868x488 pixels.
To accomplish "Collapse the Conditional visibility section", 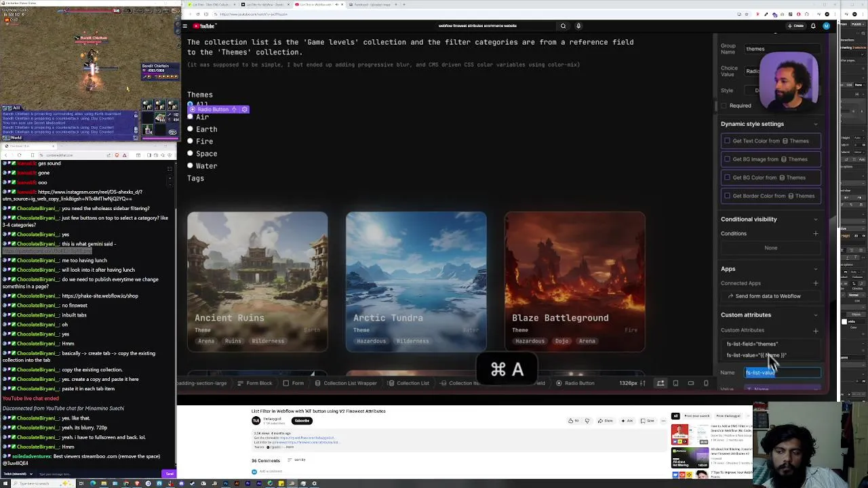I will pyautogui.click(x=816, y=219).
